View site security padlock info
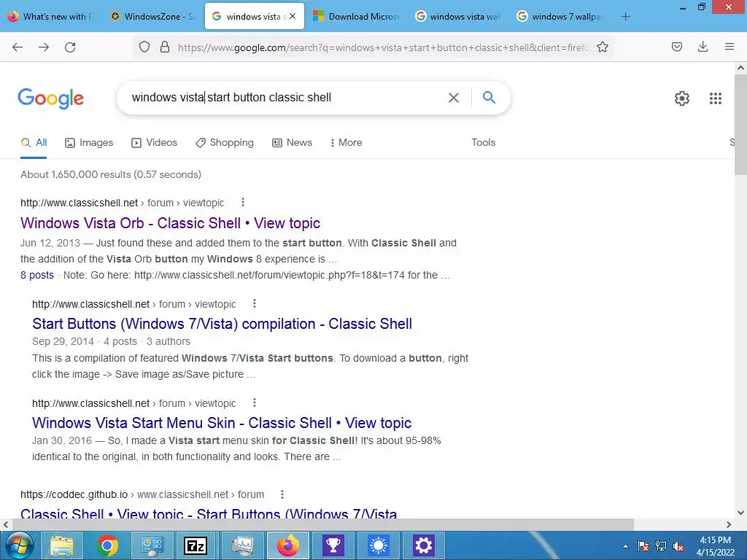This screenshot has width=747, height=560. 165,47
